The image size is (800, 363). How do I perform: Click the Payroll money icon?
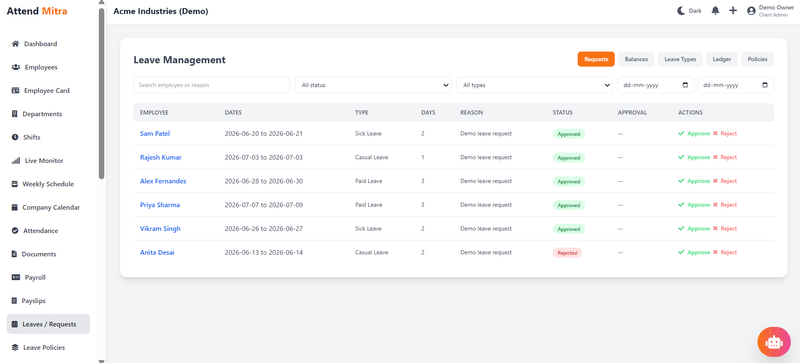15,278
